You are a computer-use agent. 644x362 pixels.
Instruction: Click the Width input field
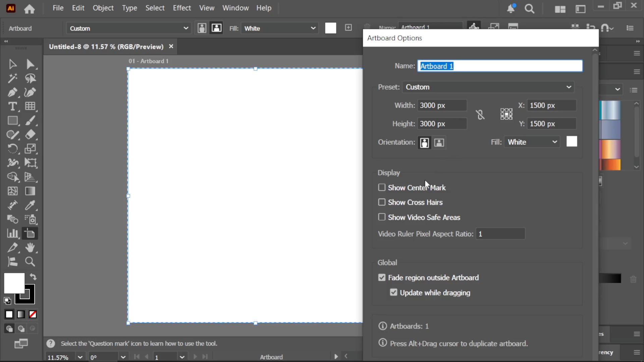(442, 105)
